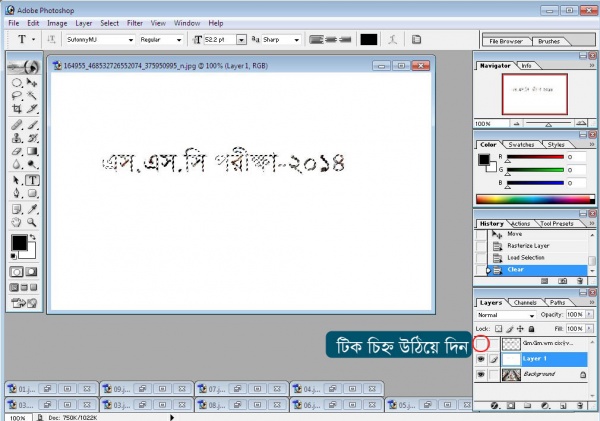Swap foreground and background colors
Viewport: 600px width, 421px height.
point(33,237)
